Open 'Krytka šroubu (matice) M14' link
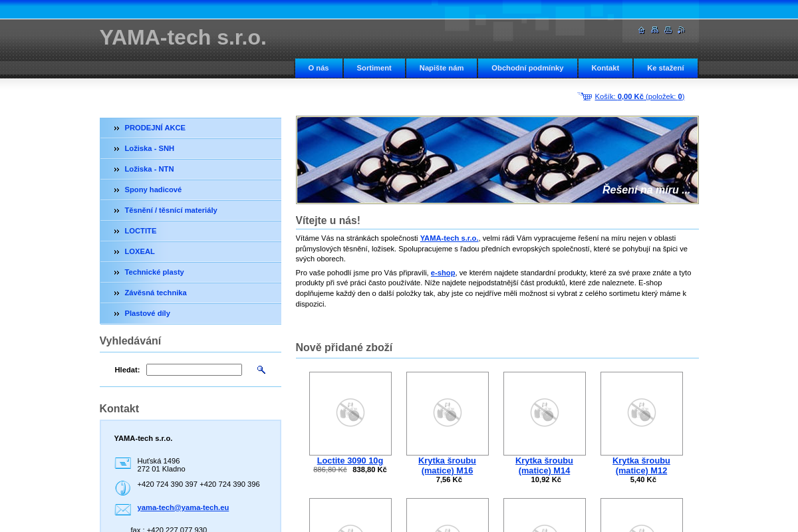Image resolution: width=798 pixels, height=532 pixels. (x=544, y=465)
